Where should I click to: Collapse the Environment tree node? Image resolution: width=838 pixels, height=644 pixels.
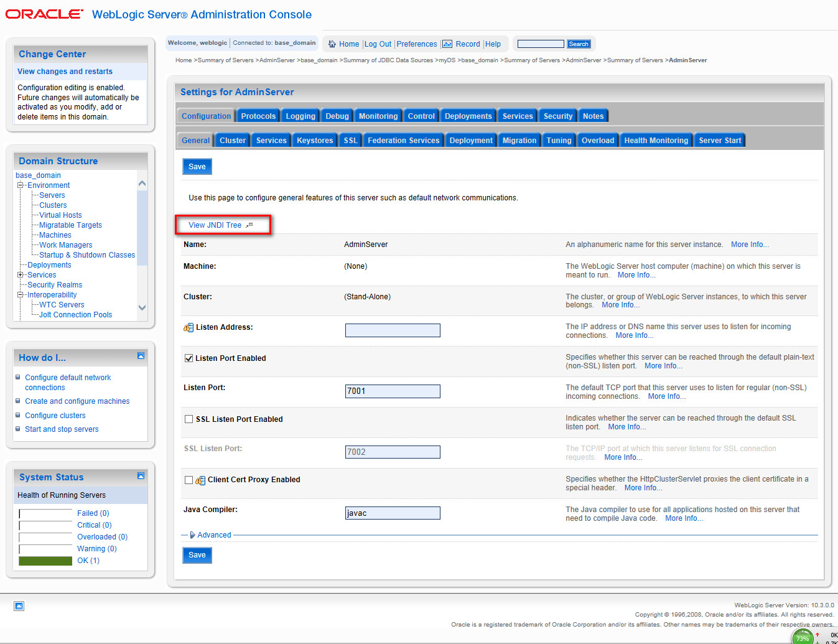pyautogui.click(x=21, y=185)
